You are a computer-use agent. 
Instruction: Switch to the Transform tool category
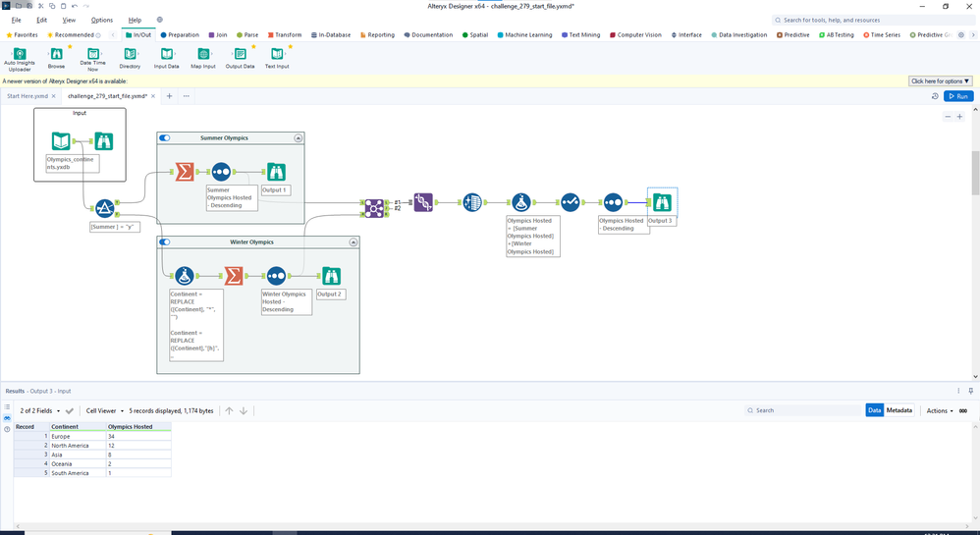pyautogui.click(x=285, y=35)
